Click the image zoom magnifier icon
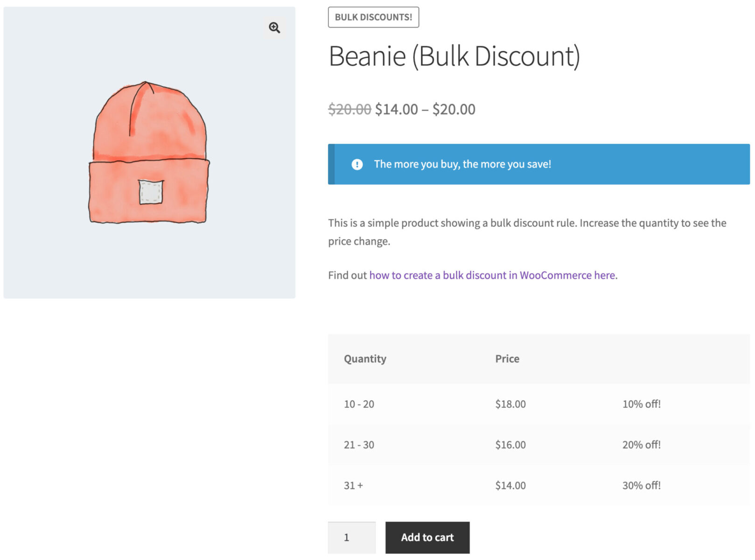 pyautogui.click(x=274, y=28)
